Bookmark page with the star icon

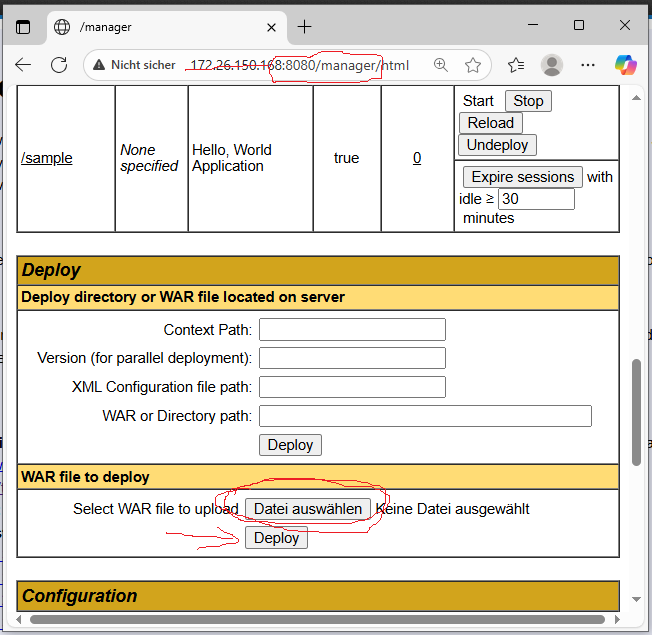pos(473,65)
